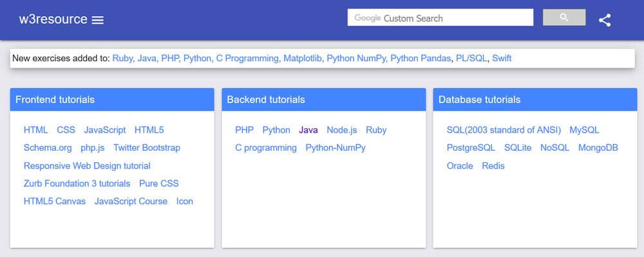The height and width of the screenshot is (257, 644).
Task: Click the Database tutorials card header
Action: click(x=535, y=99)
